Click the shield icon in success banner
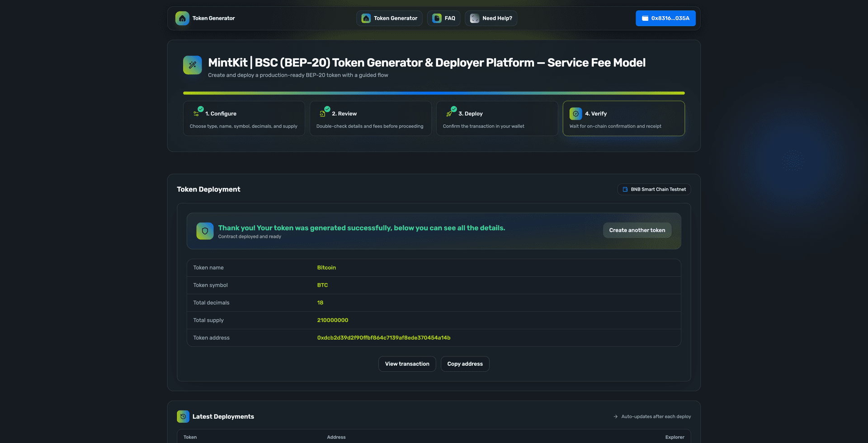 tap(205, 231)
